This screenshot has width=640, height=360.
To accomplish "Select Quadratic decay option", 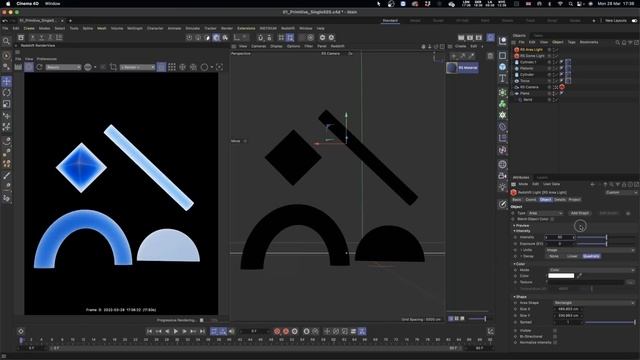I will click(x=591, y=256).
